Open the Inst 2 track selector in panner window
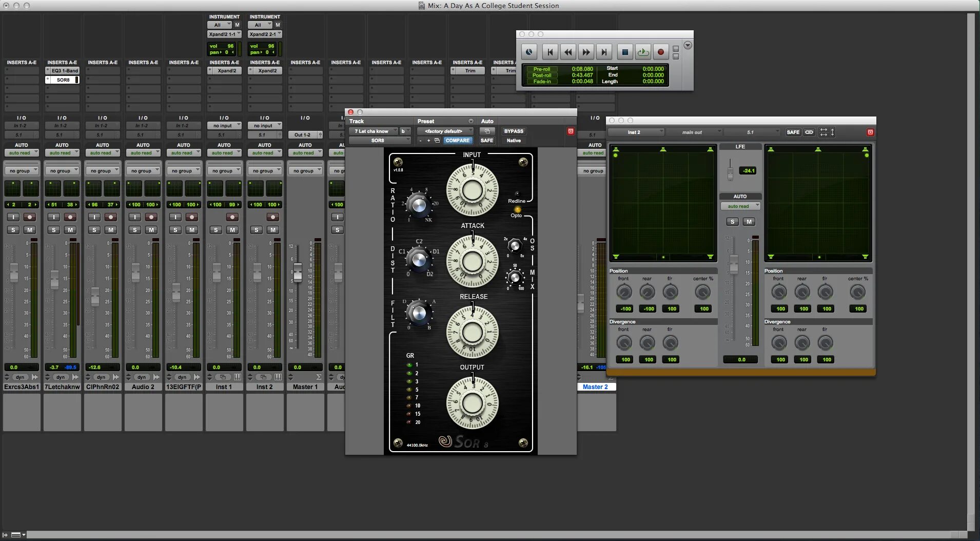 tap(636, 132)
